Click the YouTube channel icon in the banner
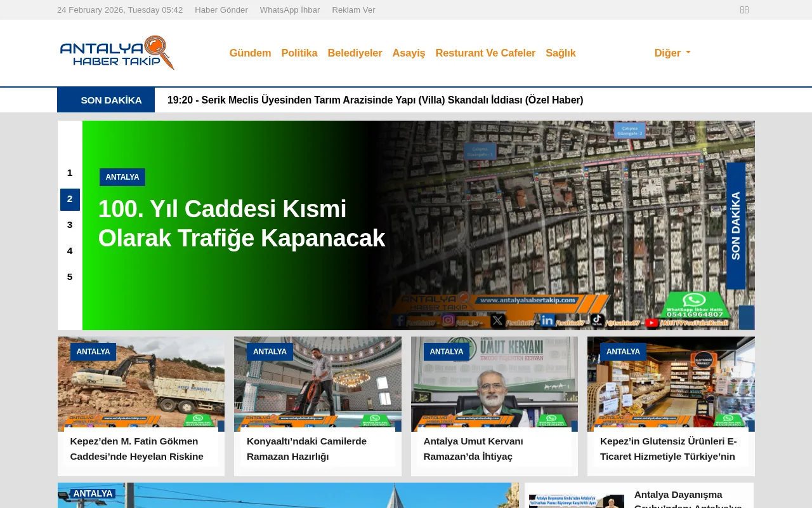This screenshot has width=812, height=508. click(652, 322)
